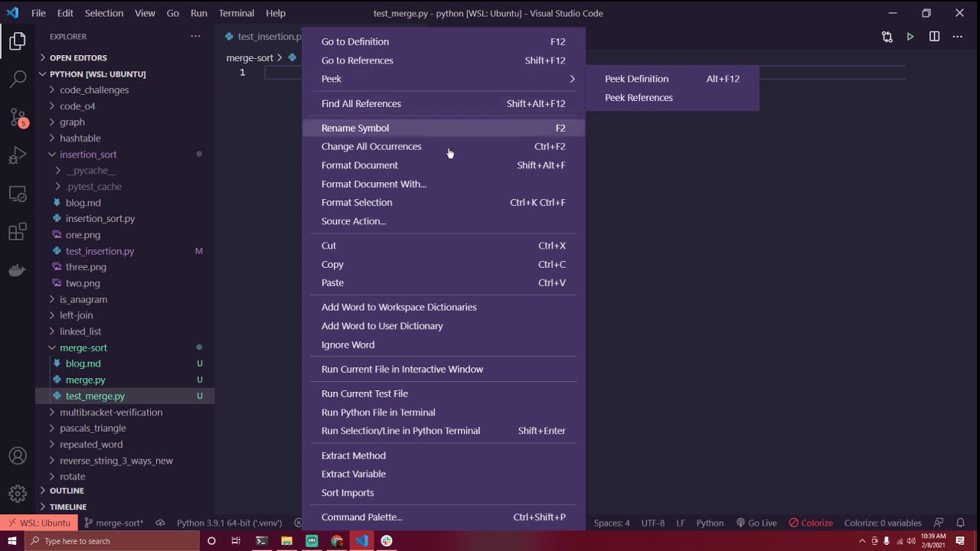This screenshot has width=980, height=551.
Task: Open editor More Actions ellipsis
Action: point(957,36)
